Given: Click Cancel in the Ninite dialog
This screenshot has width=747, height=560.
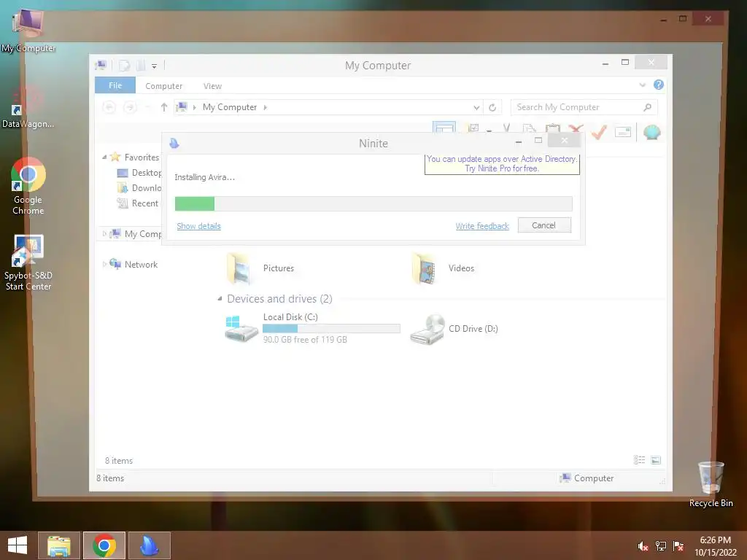Looking at the screenshot, I should [544, 225].
